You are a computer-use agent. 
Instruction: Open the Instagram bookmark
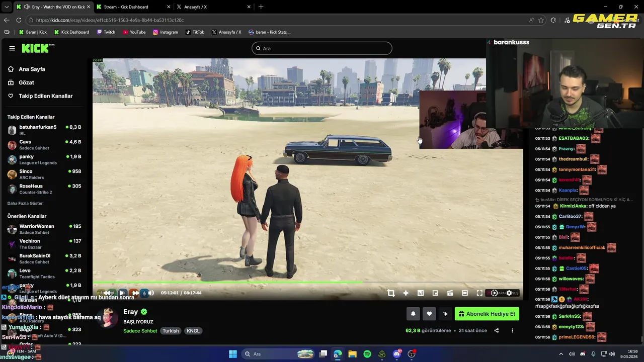166,32
